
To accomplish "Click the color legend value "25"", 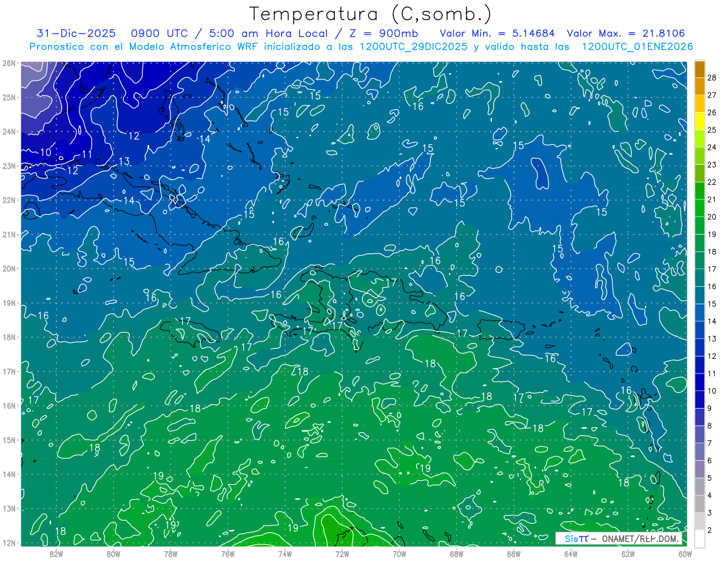I will tap(712, 129).
